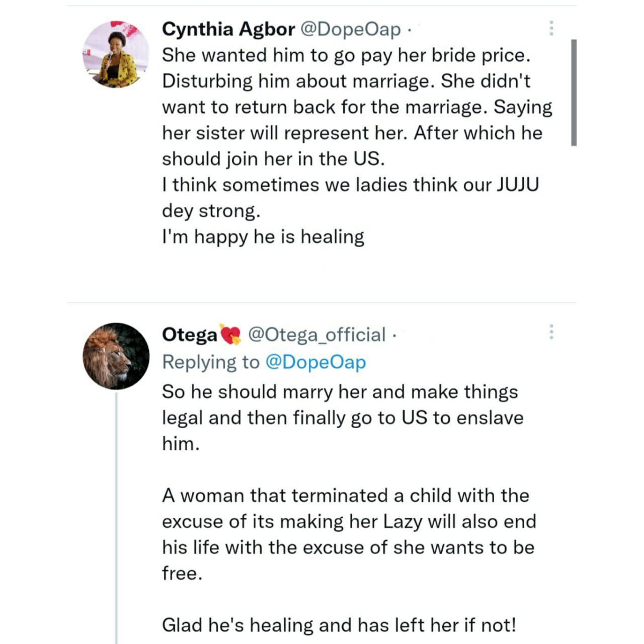Open Cynthia Agbor's profile picture
Viewport: 644px width, 644px height.
coord(116,54)
